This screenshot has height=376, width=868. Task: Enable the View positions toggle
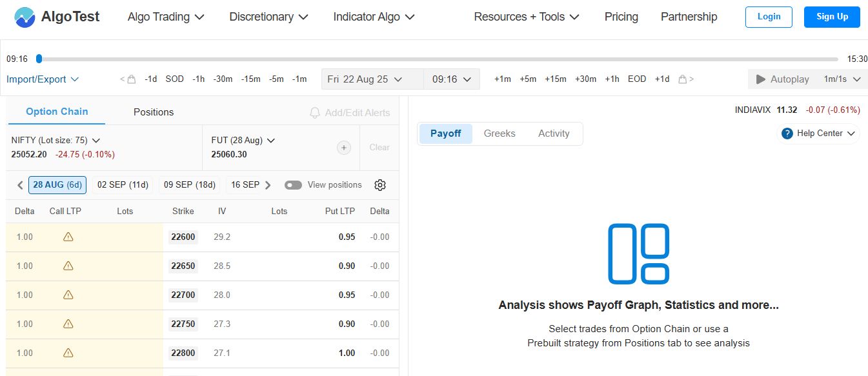(293, 184)
